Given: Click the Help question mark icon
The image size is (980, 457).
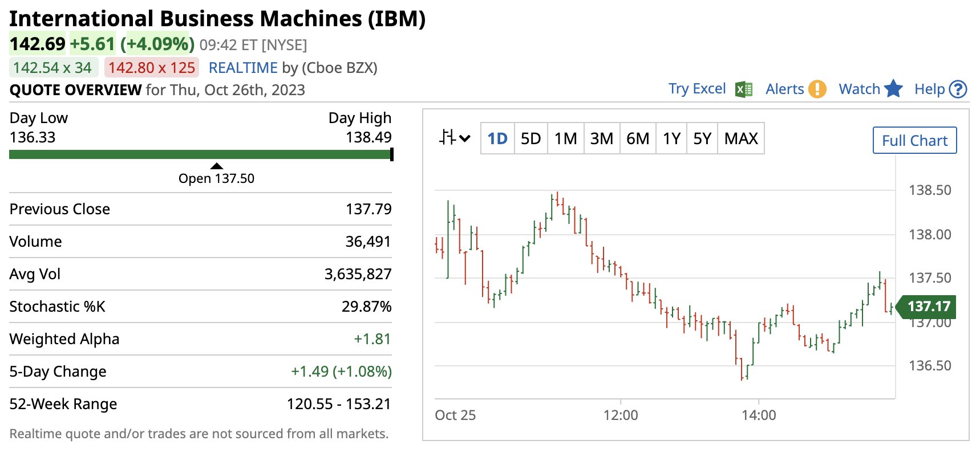Looking at the screenshot, I should click(x=958, y=89).
